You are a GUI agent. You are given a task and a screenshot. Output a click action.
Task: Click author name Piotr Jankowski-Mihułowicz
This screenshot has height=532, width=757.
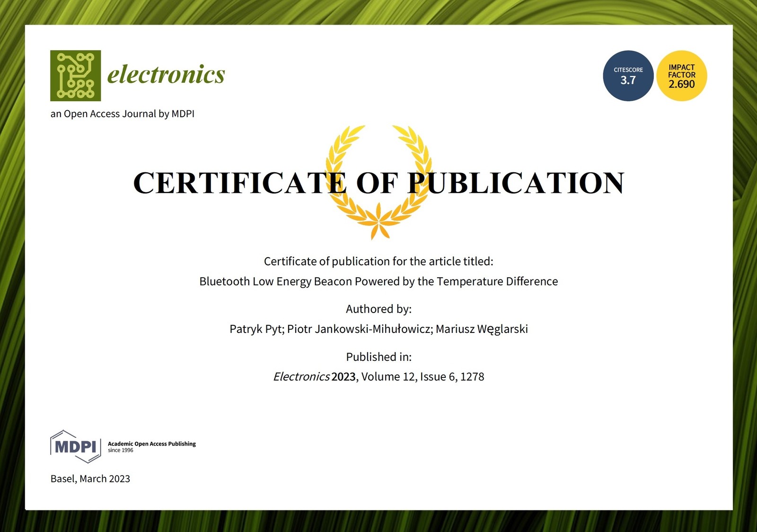tap(360, 329)
